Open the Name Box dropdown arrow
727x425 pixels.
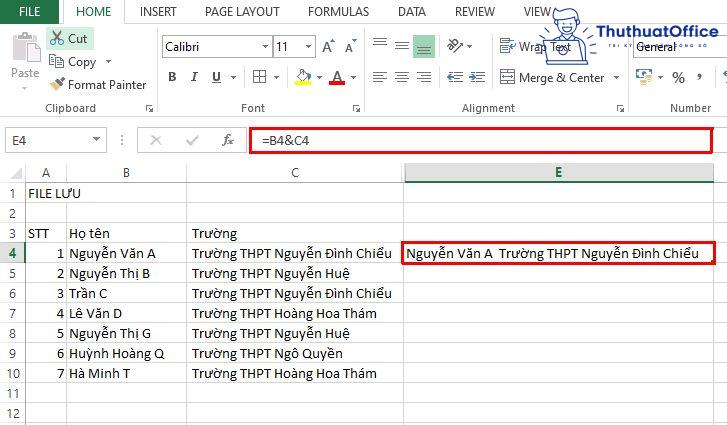pos(96,139)
